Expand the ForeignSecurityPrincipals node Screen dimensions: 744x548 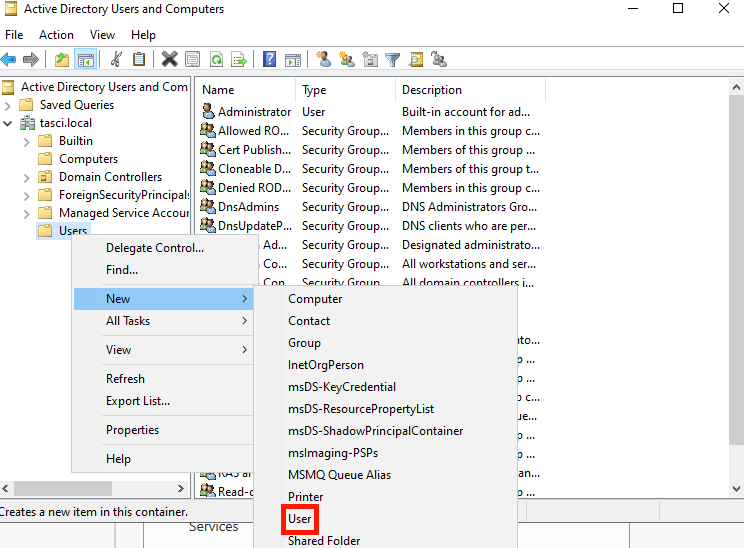tap(27, 195)
